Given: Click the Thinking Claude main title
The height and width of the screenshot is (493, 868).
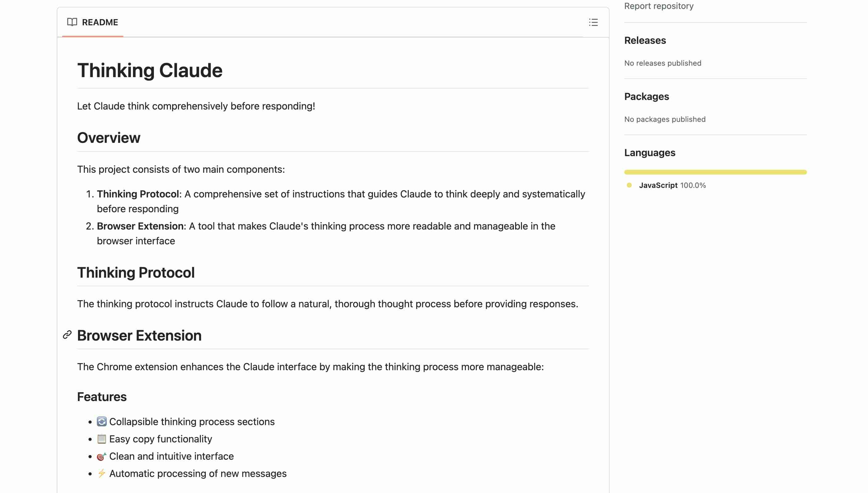Looking at the screenshot, I should [150, 70].
